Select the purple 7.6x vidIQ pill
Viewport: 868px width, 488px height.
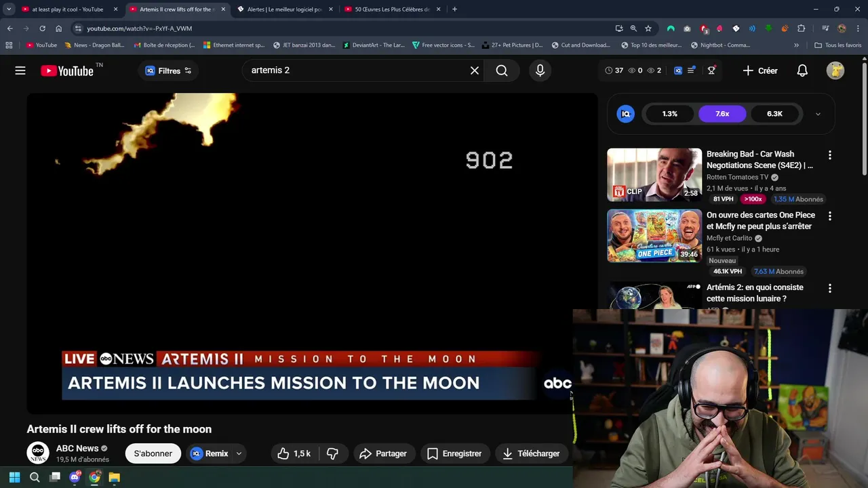722,114
